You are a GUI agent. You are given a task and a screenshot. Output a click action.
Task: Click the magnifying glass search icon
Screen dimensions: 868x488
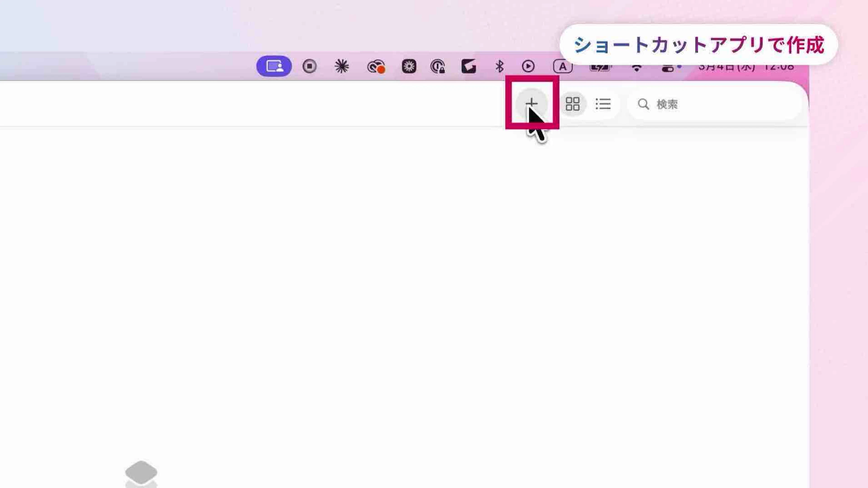[643, 104]
